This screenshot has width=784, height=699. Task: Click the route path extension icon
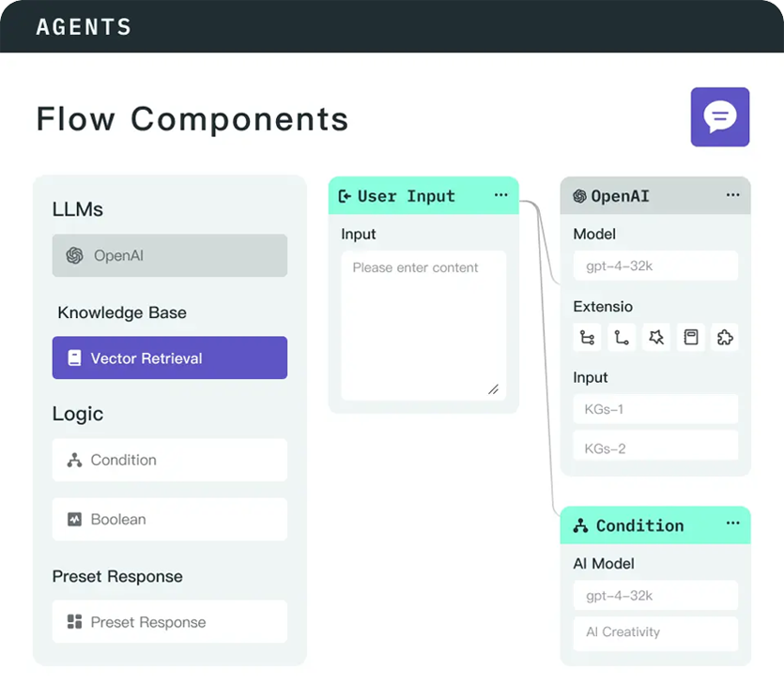click(x=622, y=338)
